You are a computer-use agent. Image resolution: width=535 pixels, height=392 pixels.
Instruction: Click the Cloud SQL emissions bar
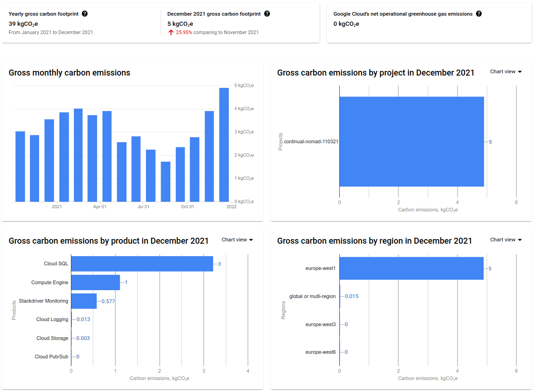coord(142,264)
